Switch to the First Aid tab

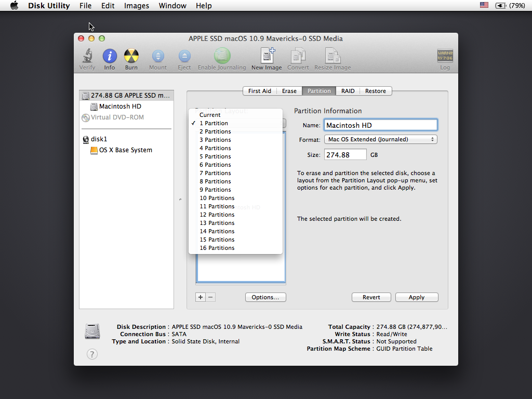[260, 91]
